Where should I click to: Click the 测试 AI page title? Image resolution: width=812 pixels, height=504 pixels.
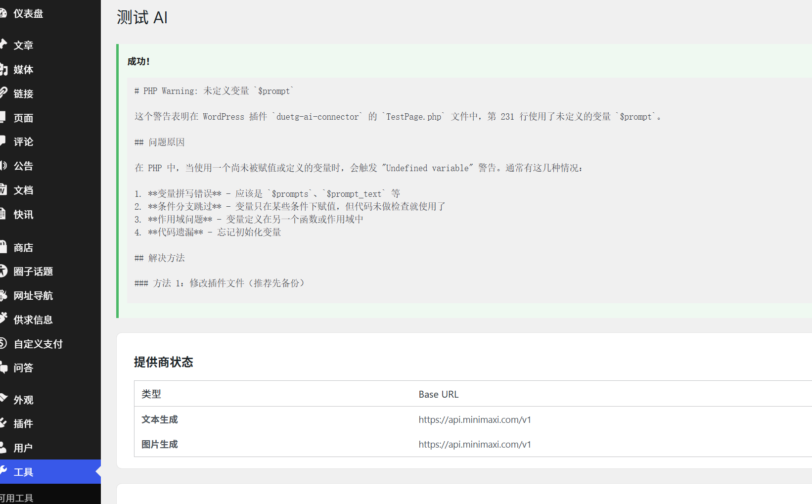click(142, 17)
